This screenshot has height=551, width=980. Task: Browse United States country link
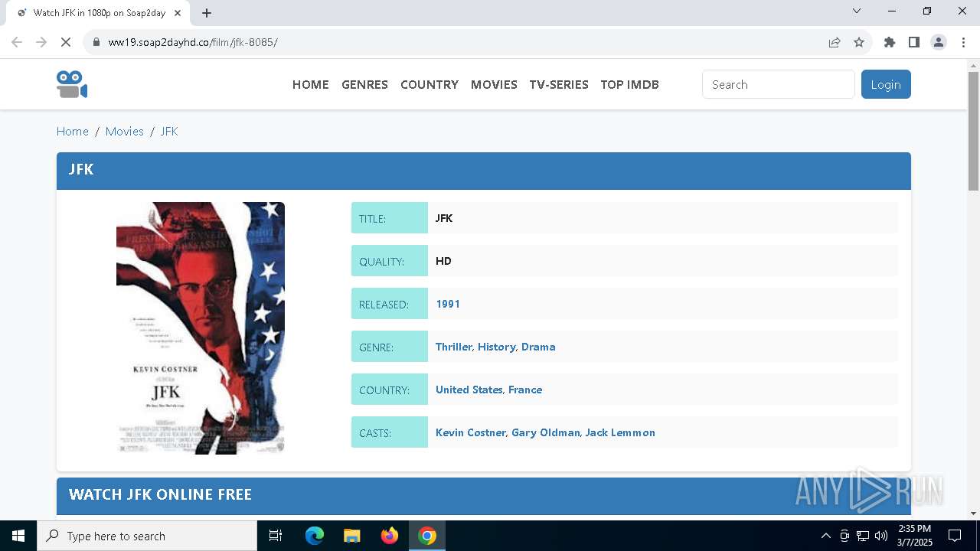pyautogui.click(x=469, y=390)
